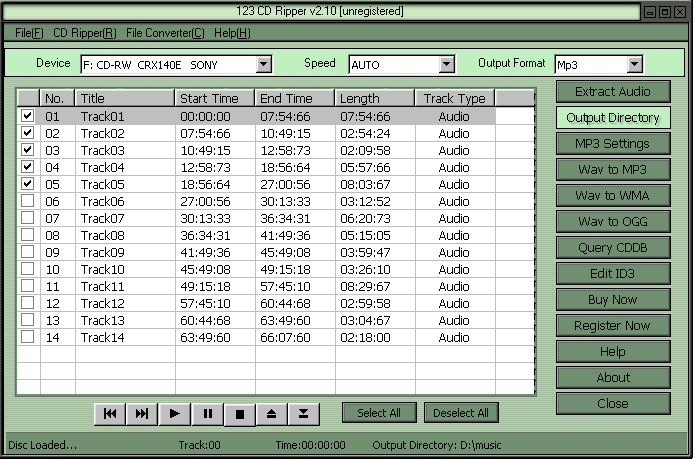Check the Track06 checkbox

[27, 201]
